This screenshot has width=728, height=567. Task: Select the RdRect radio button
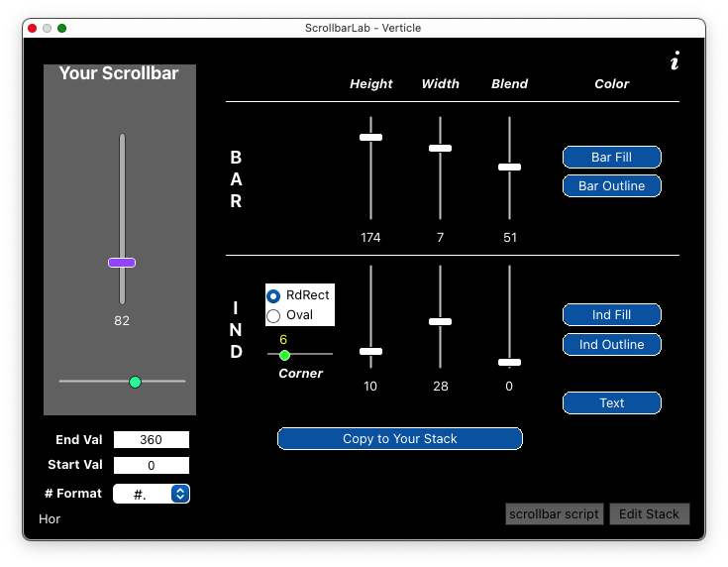274,295
